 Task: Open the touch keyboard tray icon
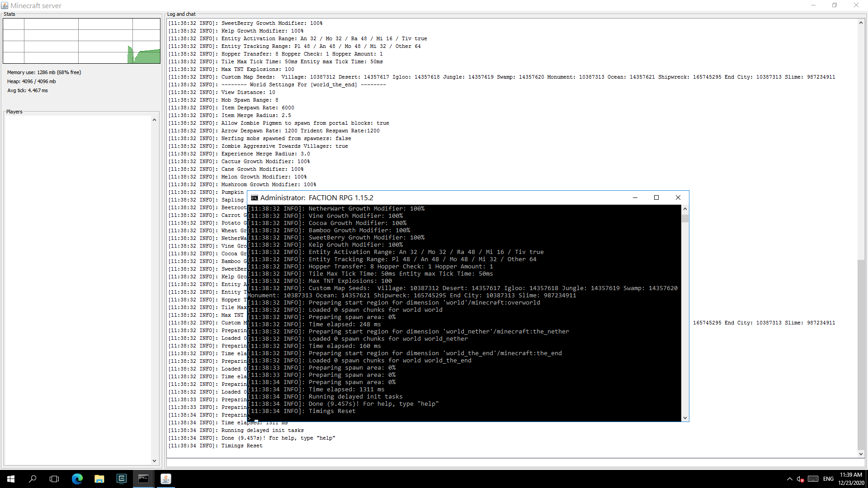tap(813, 479)
